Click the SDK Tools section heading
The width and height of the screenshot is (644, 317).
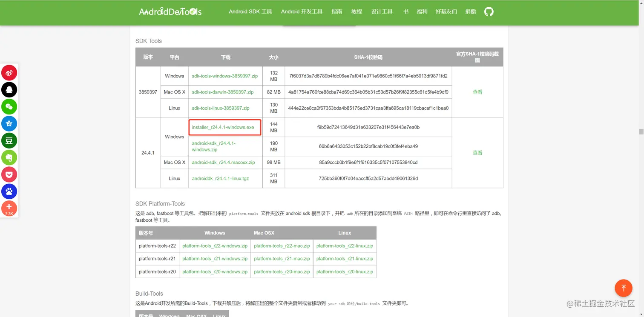point(149,41)
